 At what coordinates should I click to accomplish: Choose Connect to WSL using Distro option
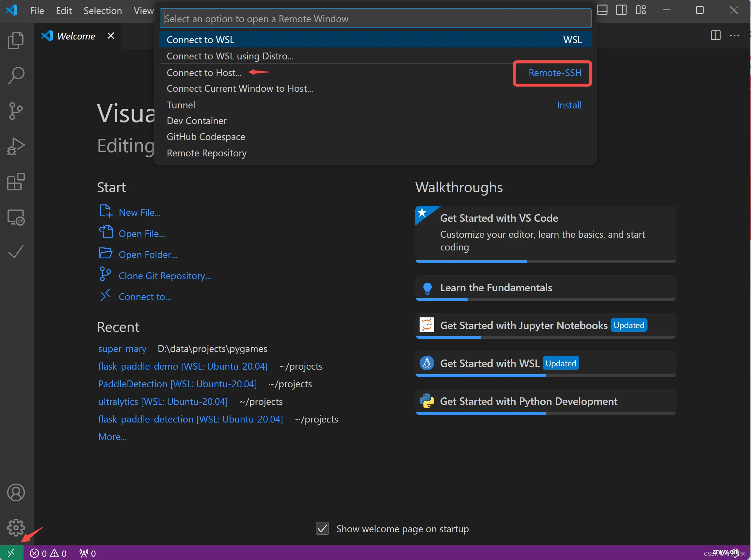point(375,56)
